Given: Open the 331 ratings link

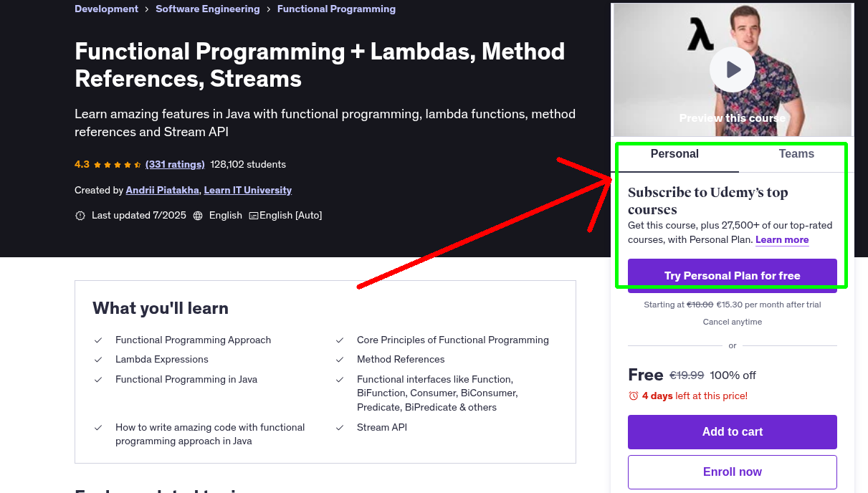Looking at the screenshot, I should [x=175, y=164].
